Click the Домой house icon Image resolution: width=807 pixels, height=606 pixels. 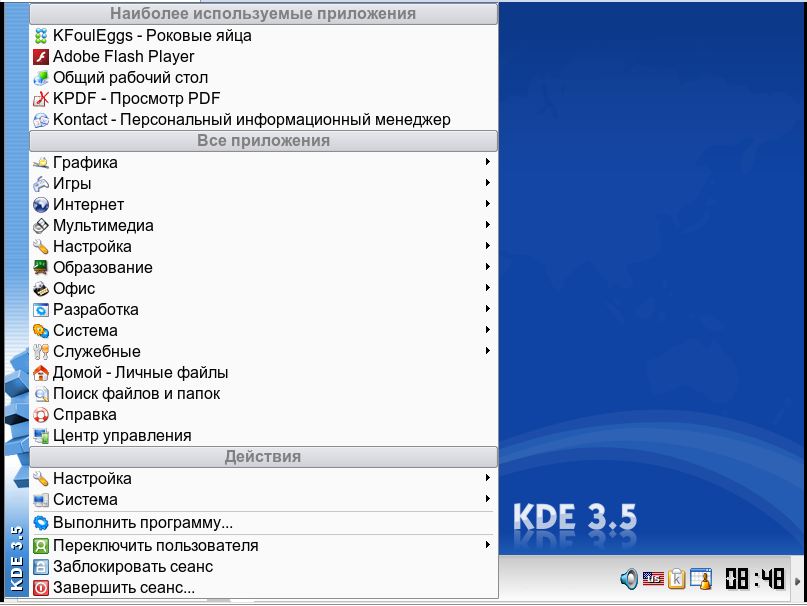[41, 373]
